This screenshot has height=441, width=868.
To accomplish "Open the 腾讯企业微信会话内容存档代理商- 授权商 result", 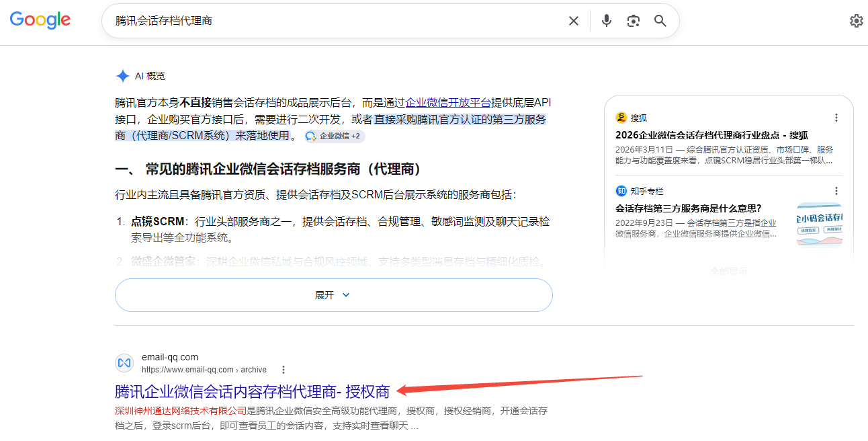I will point(253,391).
